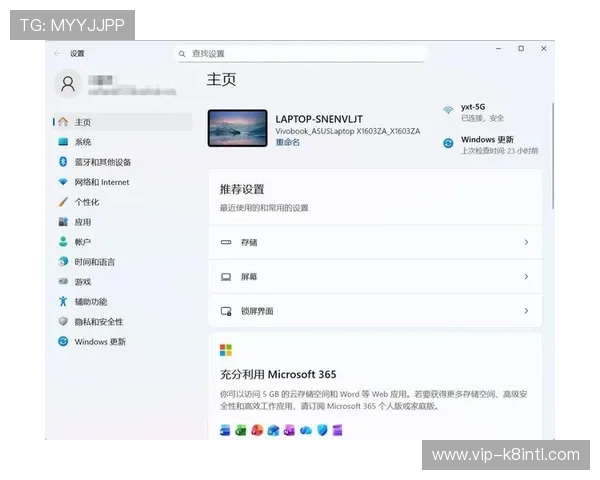Click the 隐私和安全性 shield icon

coord(63,321)
